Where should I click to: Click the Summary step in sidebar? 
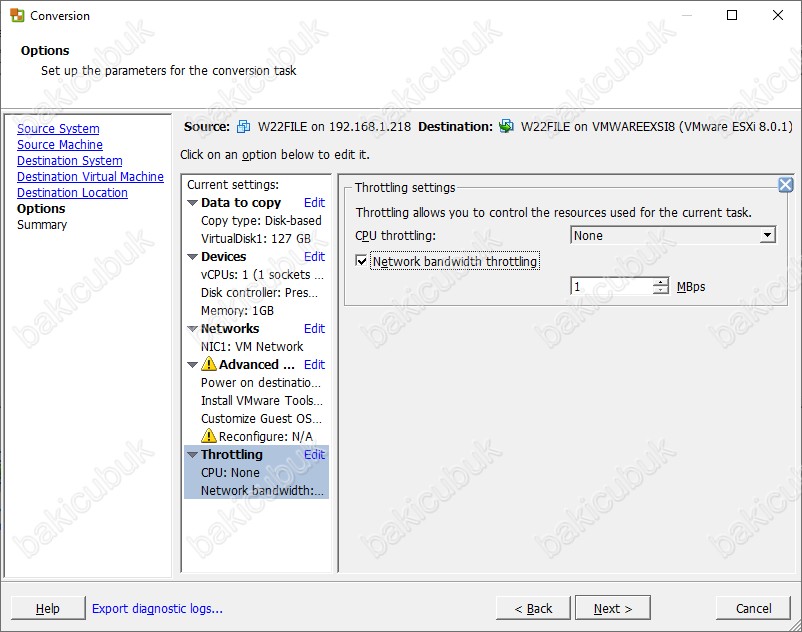42,224
